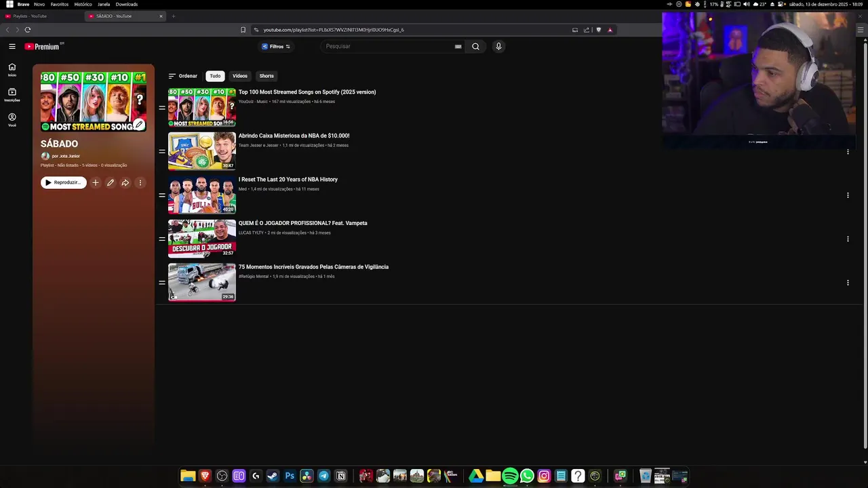868x488 pixels.
Task: Open the Recycle Bin in the dock
Action: click(x=646, y=476)
